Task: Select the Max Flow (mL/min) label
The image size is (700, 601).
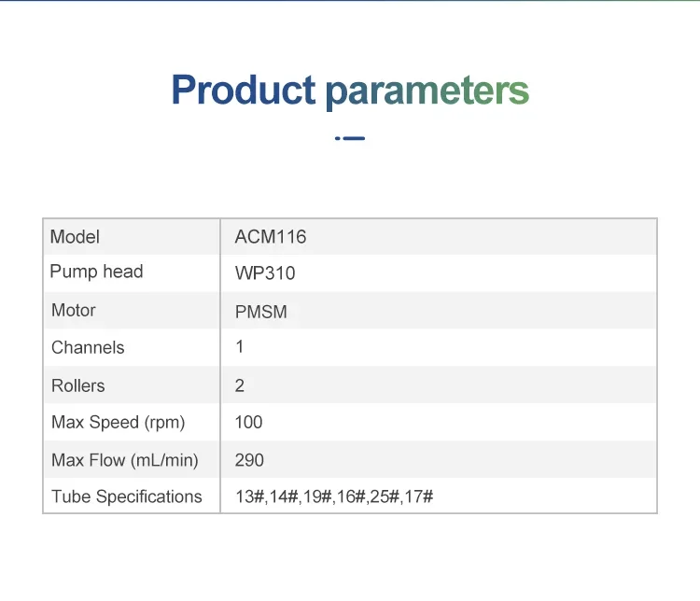Action: 125,459
